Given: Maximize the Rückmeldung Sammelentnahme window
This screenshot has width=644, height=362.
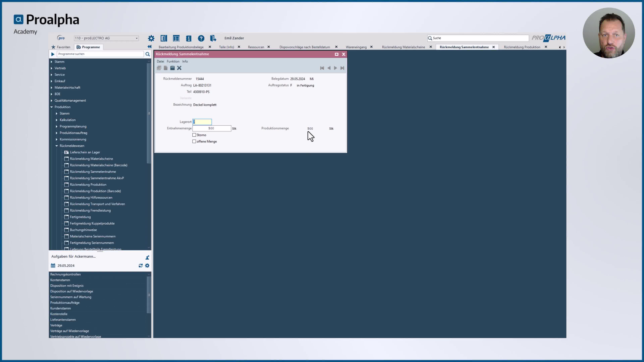Looking at the screenshot, I should tap(336, 54).
